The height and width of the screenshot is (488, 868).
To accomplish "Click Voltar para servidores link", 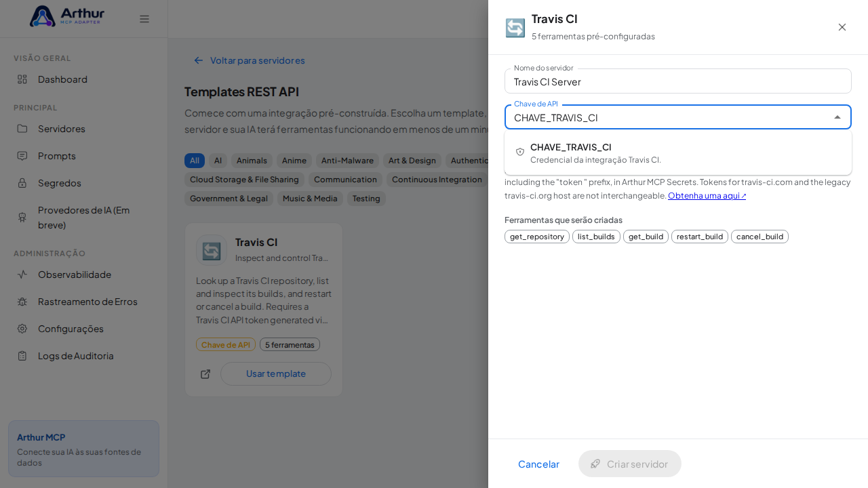I will tap(249, 60).
